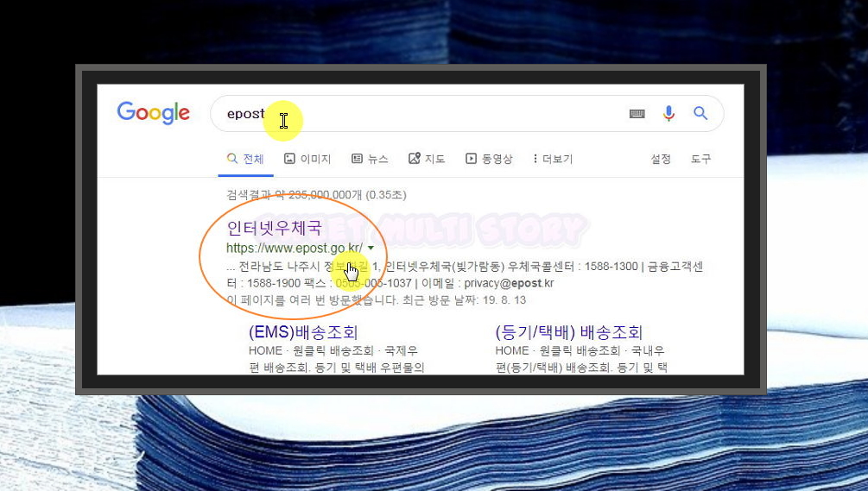Click the https://www.epost.go.kr/ URL

[x=295, y=248]
